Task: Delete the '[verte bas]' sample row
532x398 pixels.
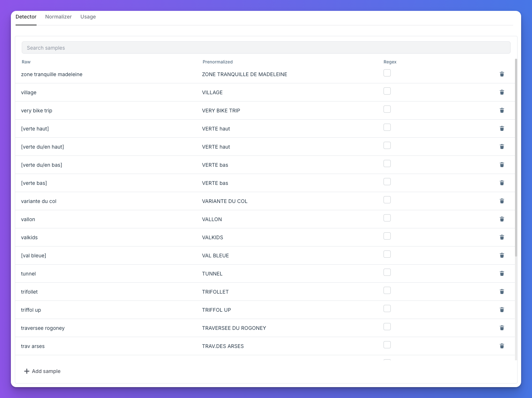Action: pyautogui.click(x=502, y=183)
